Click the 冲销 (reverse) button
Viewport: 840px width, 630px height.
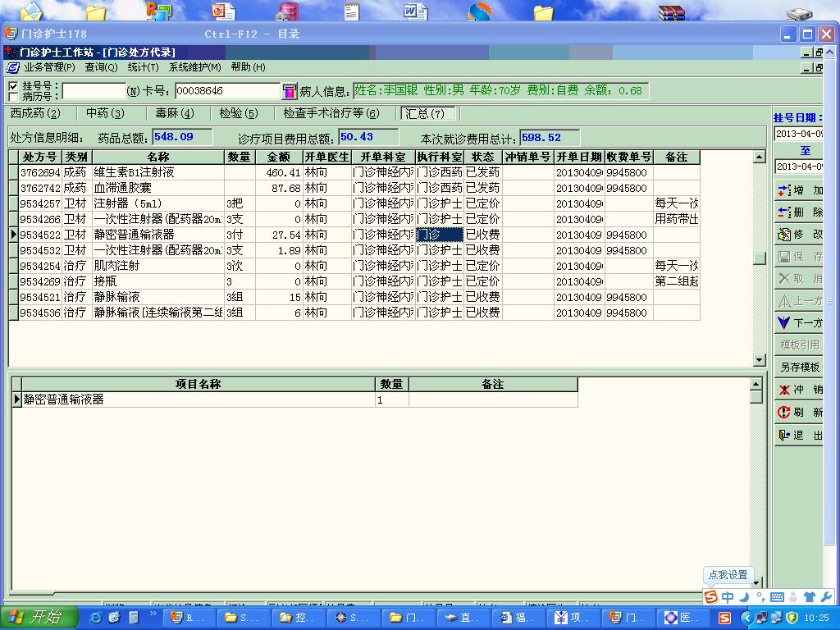coord(799,390)
